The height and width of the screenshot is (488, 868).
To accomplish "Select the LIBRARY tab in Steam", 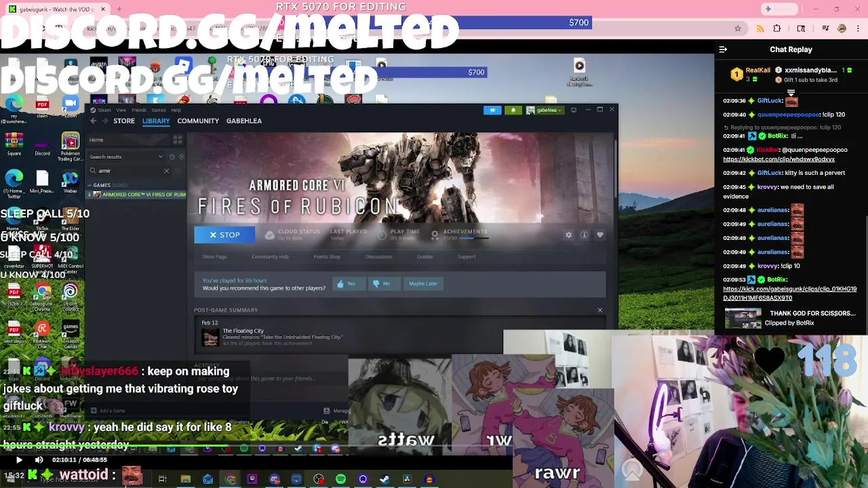I will [156, 121].
